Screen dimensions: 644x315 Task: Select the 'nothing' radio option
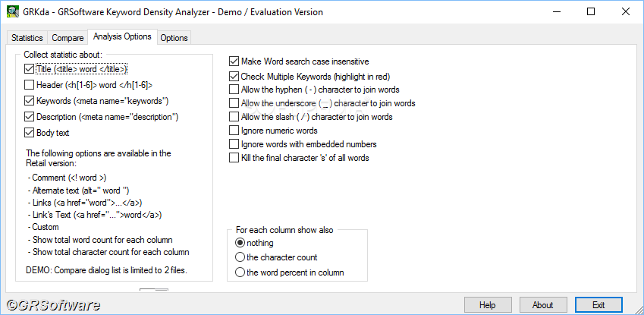(240, 243)
